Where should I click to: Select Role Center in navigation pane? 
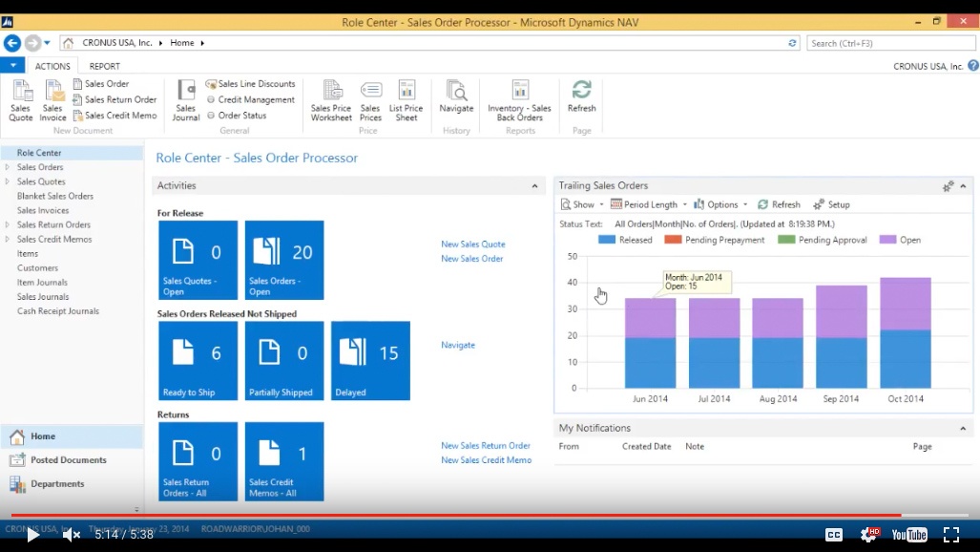tap(72, 153)
